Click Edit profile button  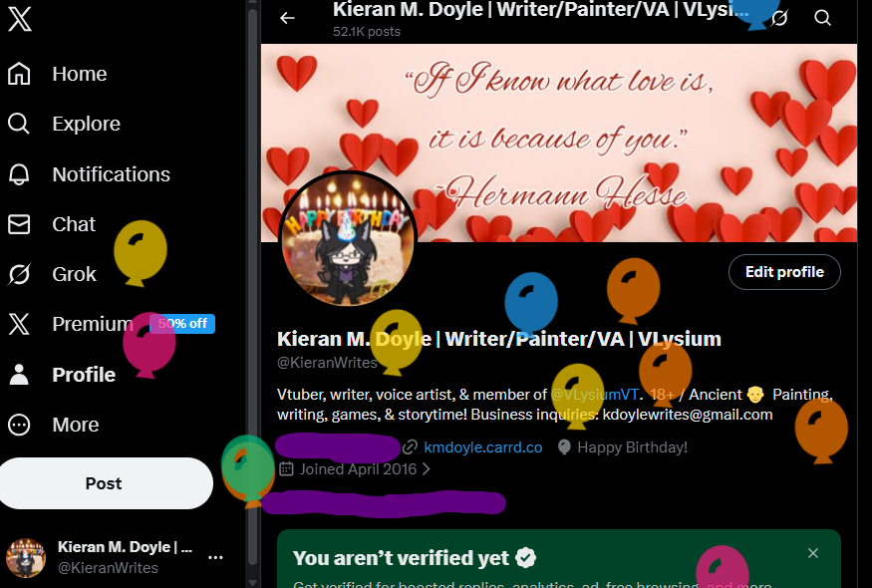[784, 272]
